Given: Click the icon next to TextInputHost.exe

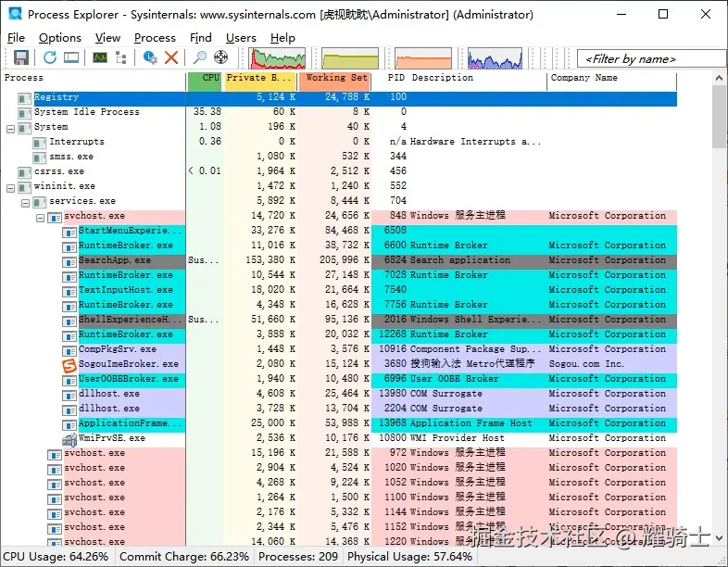Looking at the screenshot, I should tap(69, 292).
